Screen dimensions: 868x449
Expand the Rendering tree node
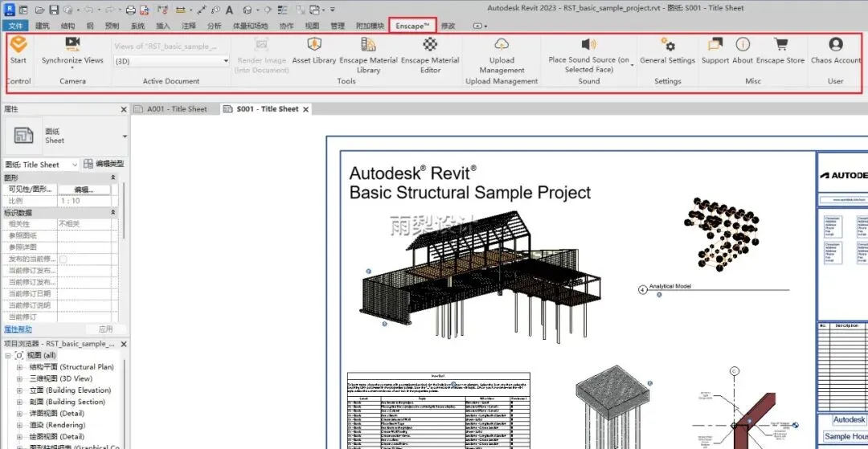click(19, 425)
